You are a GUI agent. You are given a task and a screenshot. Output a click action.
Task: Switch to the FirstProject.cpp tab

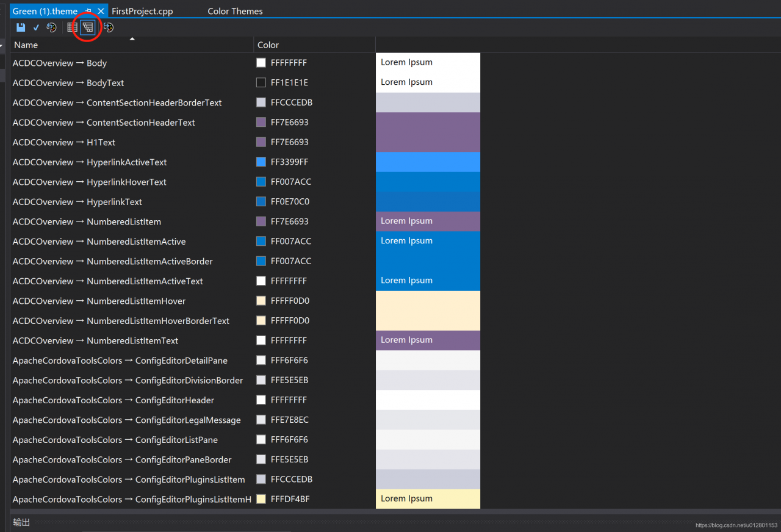pos(142,11)
